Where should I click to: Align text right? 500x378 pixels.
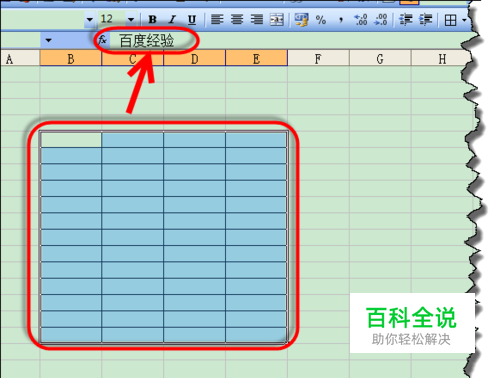point(257,20)
